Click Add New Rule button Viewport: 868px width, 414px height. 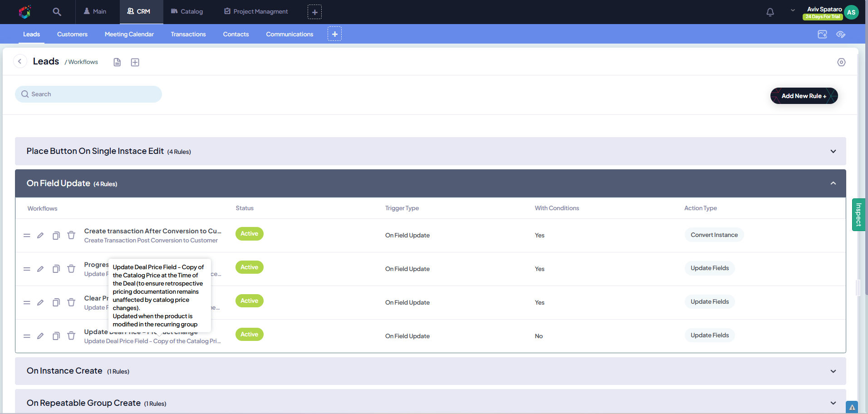click(804, 96)
